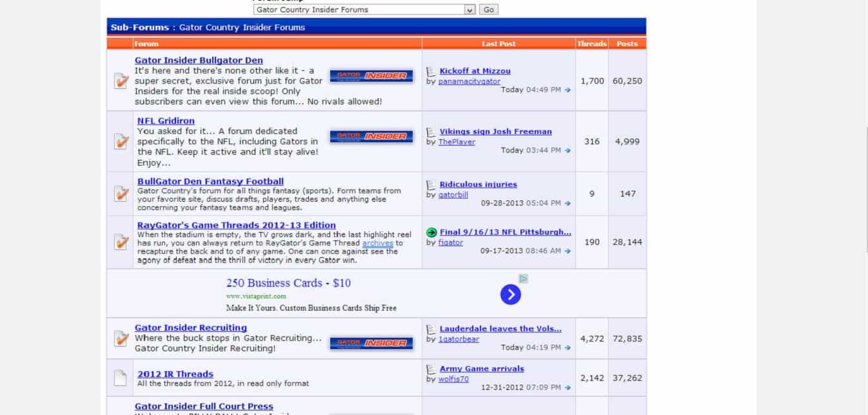Open the Vikings sign Josh Freeman thread
This screenshot has height=415, width=868.
click(x=496, y=131)
